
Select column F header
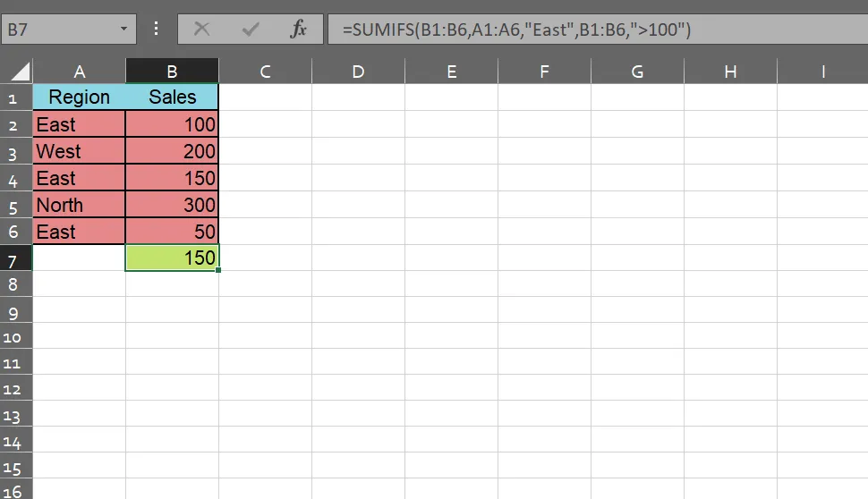pos(544,72)
